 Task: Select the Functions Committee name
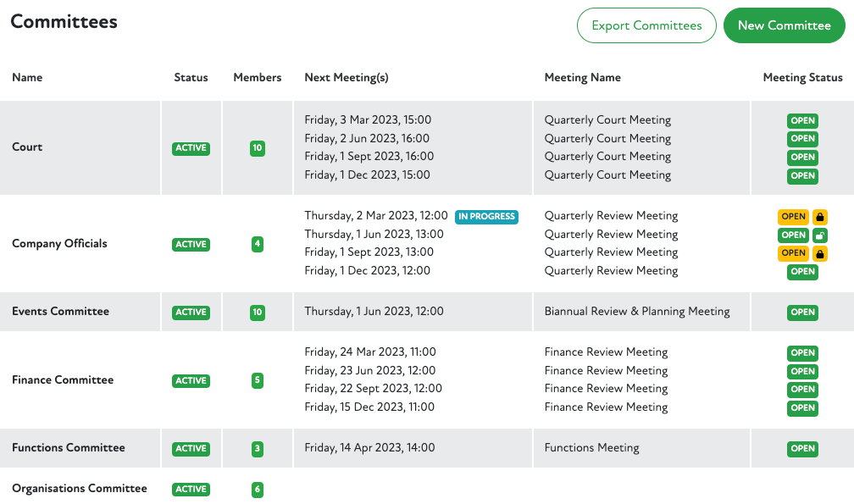click(68, 448)
